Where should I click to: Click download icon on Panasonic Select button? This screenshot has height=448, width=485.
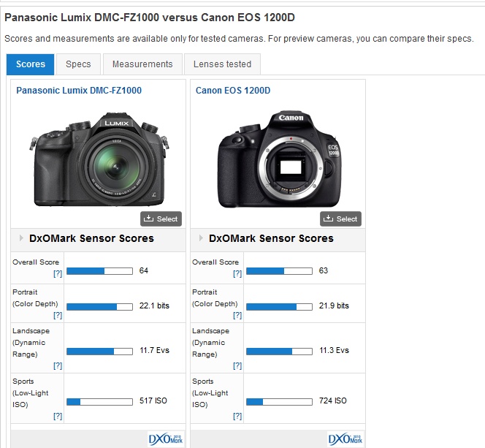(148, 218)
